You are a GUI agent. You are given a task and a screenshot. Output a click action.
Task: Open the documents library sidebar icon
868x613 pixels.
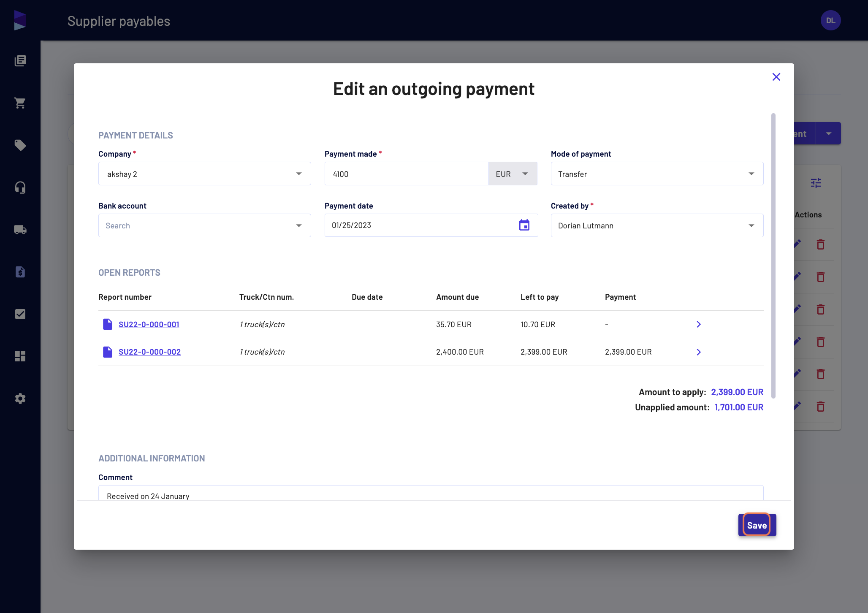[x=20, y=61]
